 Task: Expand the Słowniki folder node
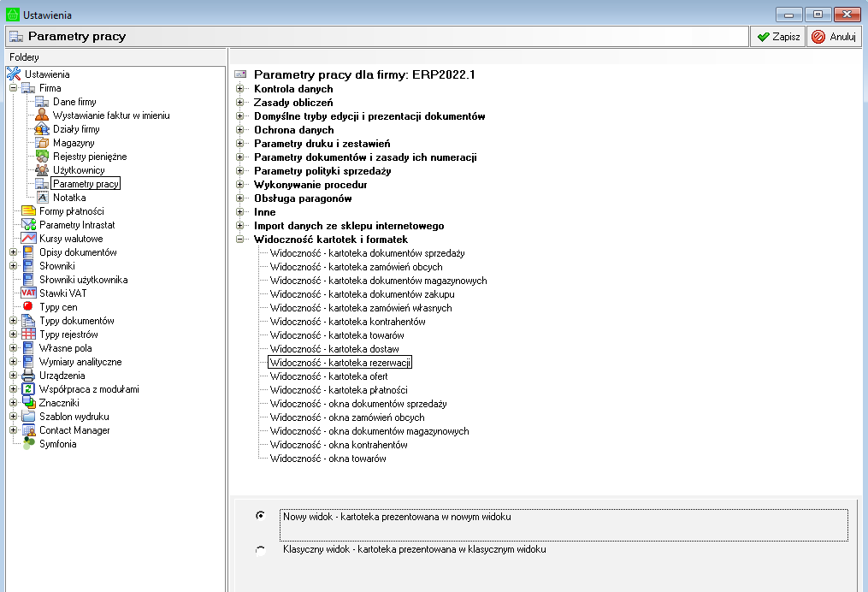(x=13, y=266)
